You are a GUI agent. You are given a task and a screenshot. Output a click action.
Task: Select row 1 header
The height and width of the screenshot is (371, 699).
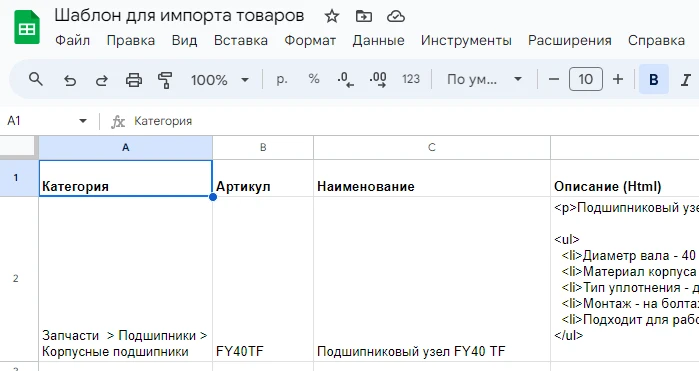point(19,178)
